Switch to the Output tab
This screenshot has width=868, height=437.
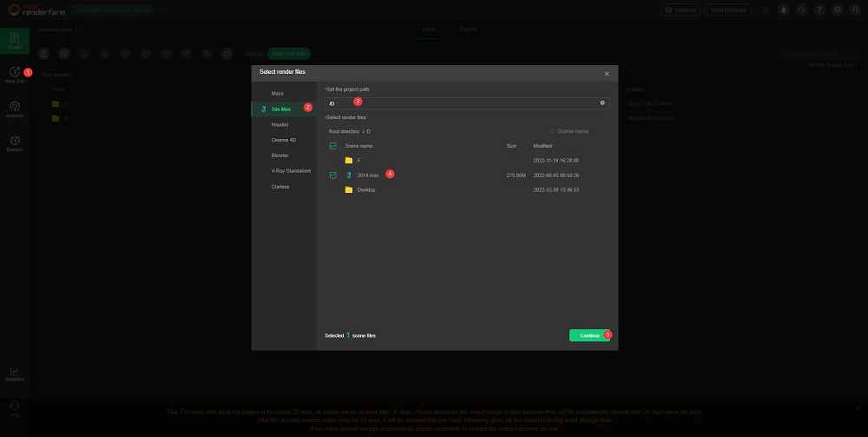point(468,30)
